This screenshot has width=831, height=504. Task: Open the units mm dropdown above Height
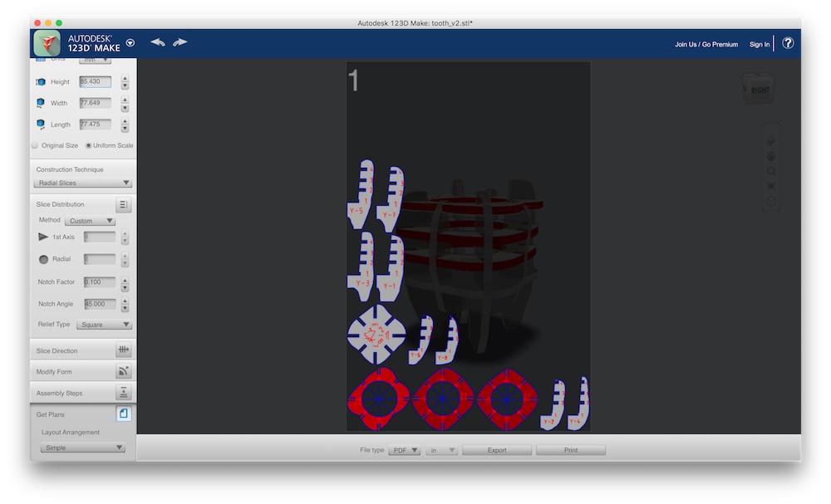pyautogui.click(x=95, y=61)
